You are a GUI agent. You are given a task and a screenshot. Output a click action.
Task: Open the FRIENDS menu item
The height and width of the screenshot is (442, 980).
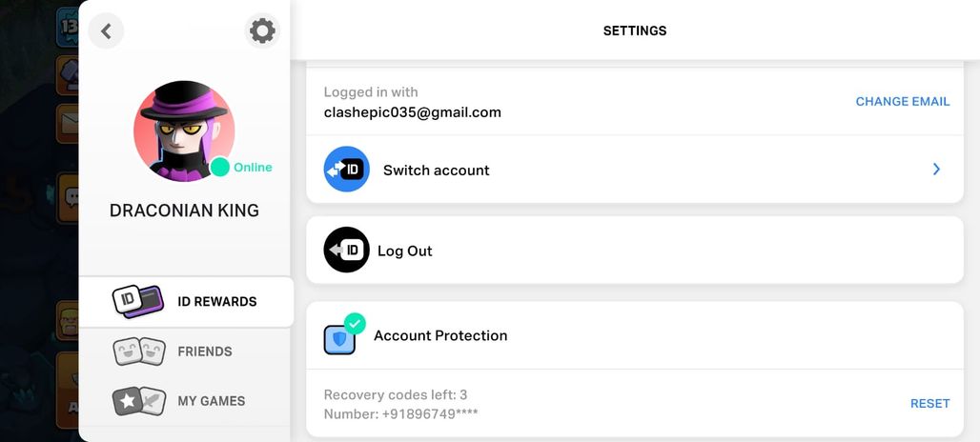coord(184,352)
